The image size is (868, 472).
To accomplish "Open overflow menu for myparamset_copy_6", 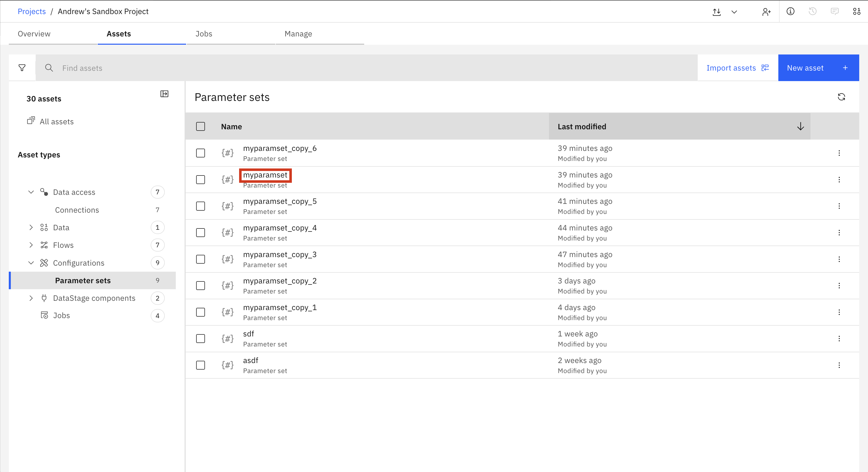I will pos(839,153).
